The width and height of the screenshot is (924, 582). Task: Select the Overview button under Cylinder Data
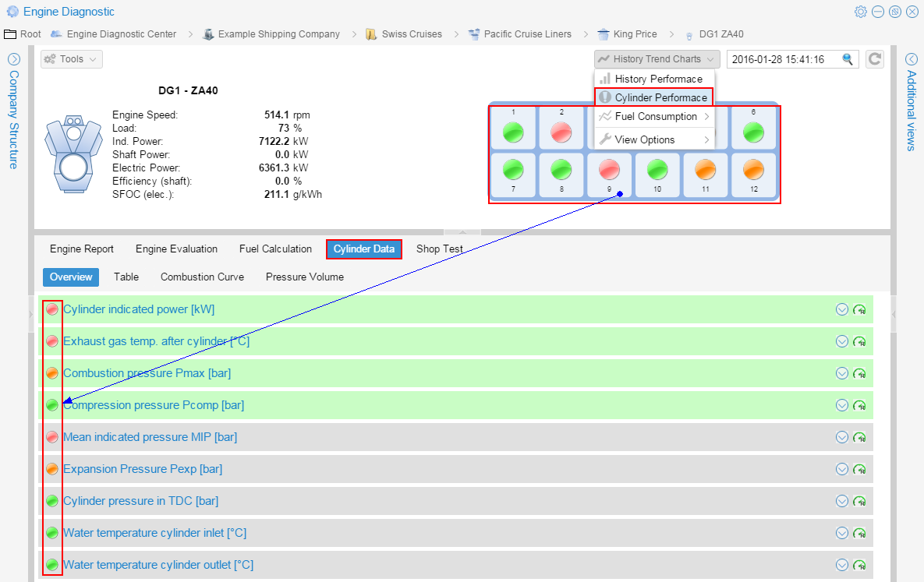point(71,277)
